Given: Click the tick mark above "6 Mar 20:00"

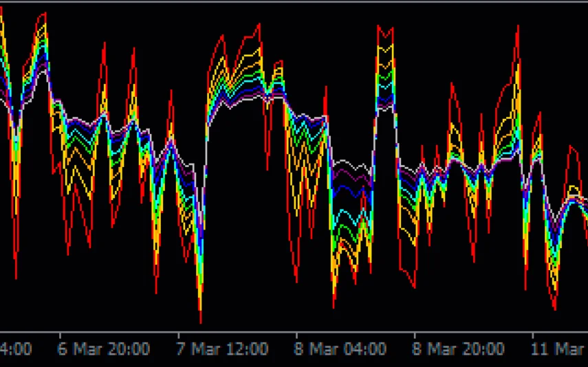Looking at the screenshot, I should click(59, 334).
